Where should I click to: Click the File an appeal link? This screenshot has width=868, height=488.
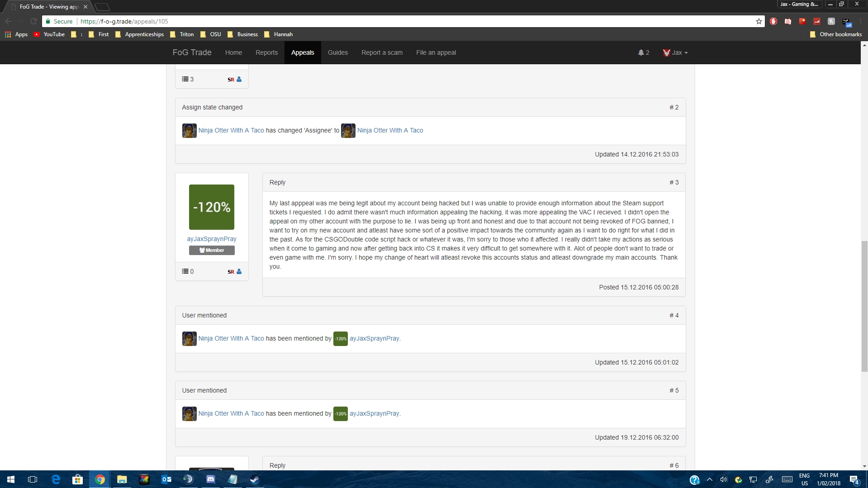coord(436,52)
